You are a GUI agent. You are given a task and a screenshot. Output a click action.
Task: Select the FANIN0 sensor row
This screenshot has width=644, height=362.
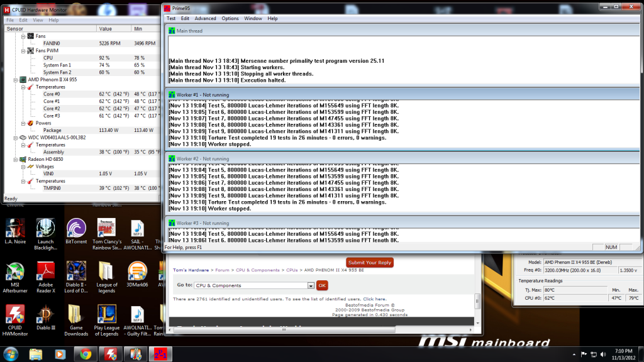click(x=82, y=43)
